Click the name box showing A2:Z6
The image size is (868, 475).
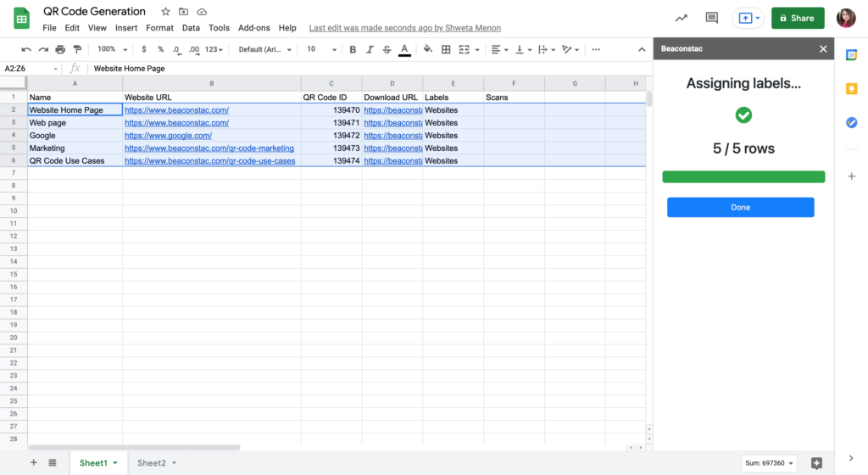click(x=31, y=69)
